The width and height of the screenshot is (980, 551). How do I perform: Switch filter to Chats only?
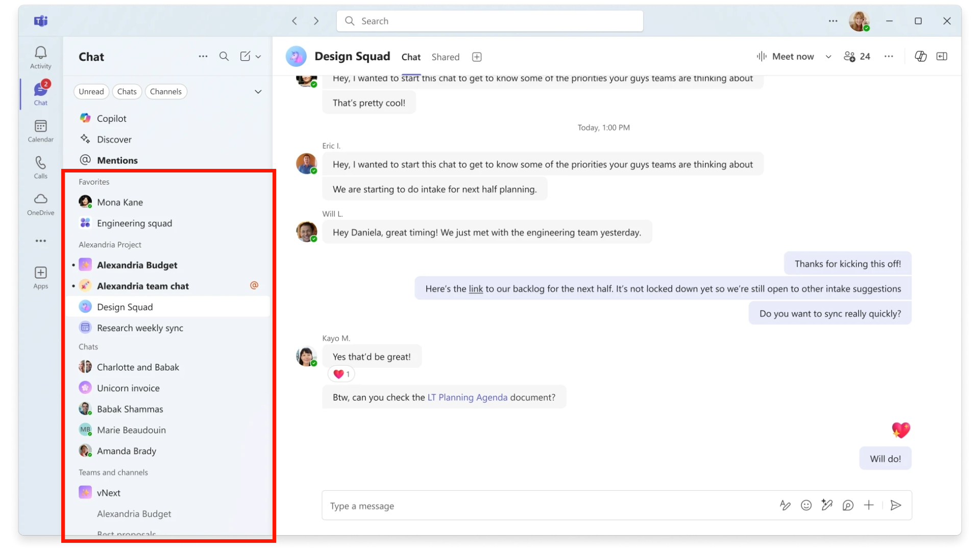coord(127,91)
